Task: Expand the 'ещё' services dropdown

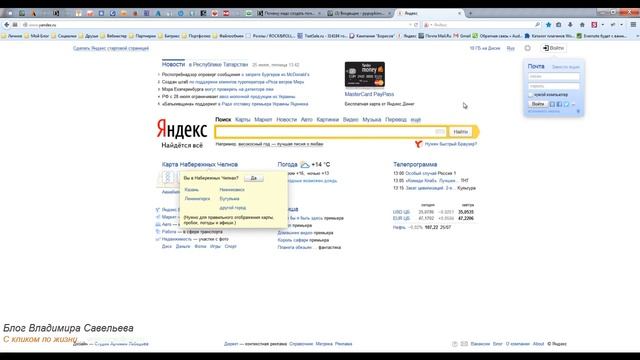Action: coord(416,120)
